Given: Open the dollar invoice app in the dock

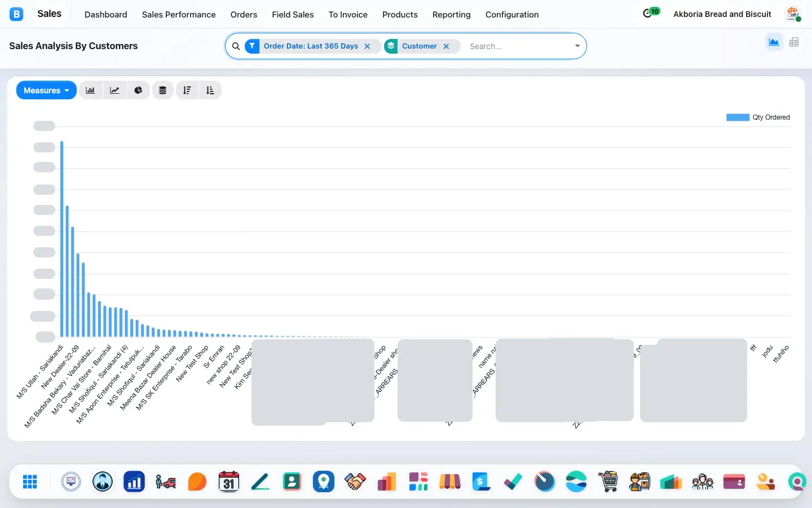Looking at the screenshot, I should pyautogui.click(x=482, y=481).
